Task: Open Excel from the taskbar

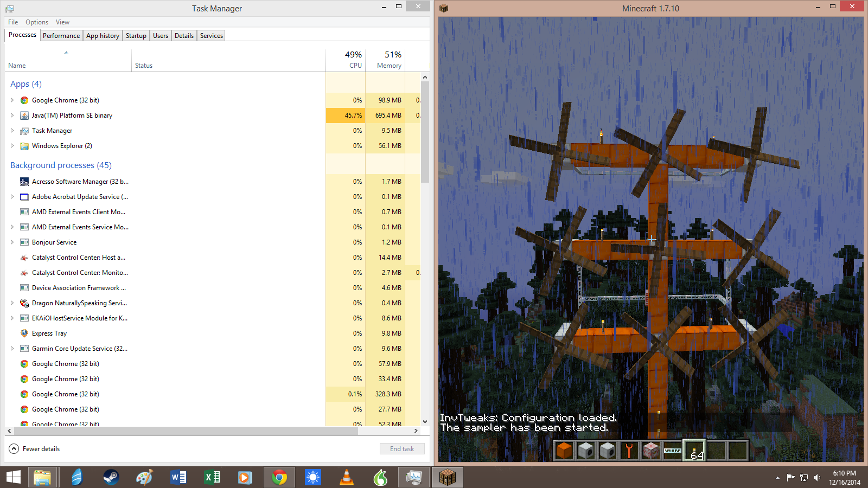Action: coord(212,477)
